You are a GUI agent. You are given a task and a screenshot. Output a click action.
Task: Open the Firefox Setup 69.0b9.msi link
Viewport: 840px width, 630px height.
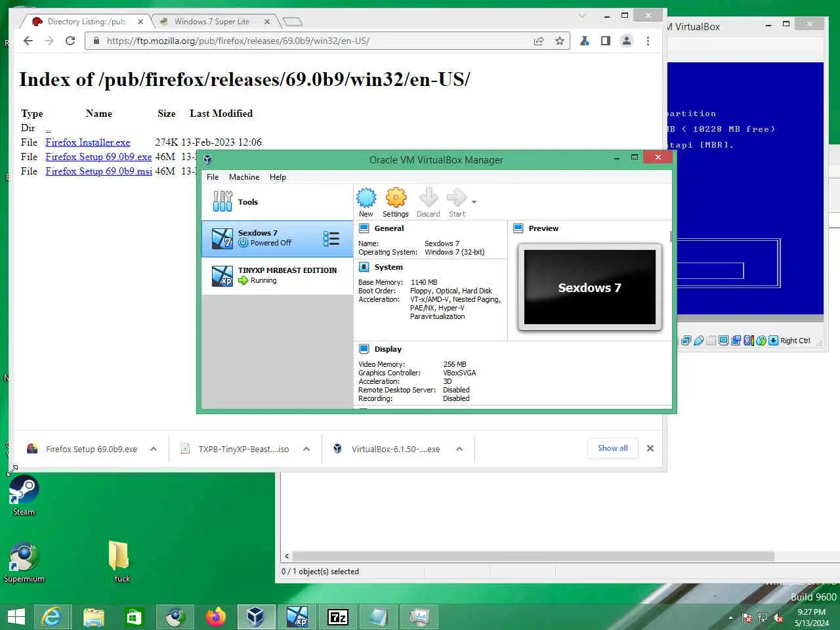[x=98, y=171]
